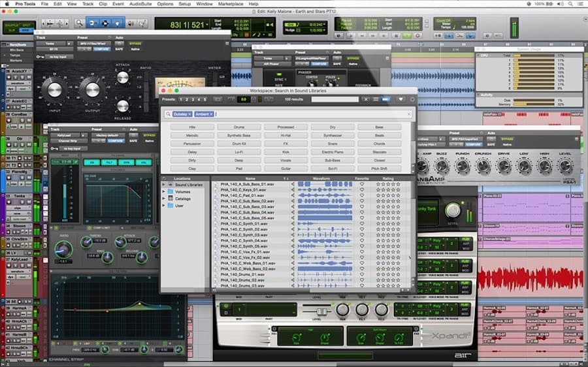Remove the Dubstep search tag
The image size is (588, 367).
[189, 114]
